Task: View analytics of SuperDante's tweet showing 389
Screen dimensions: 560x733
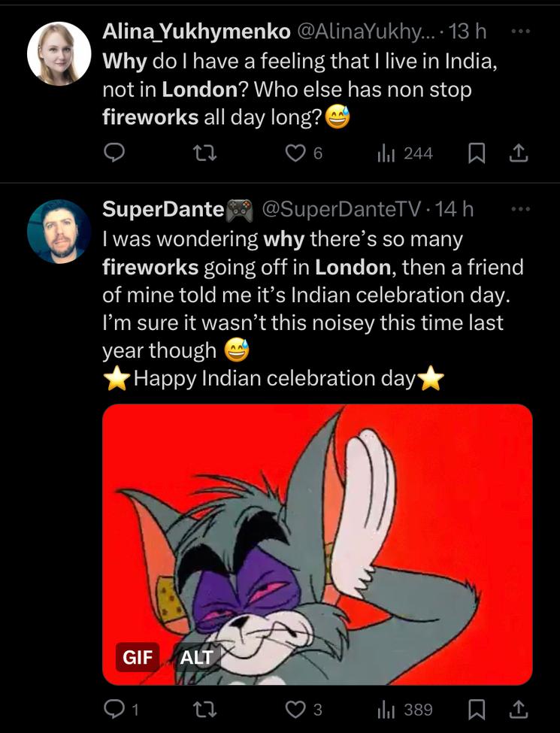Action: point(386,708)
